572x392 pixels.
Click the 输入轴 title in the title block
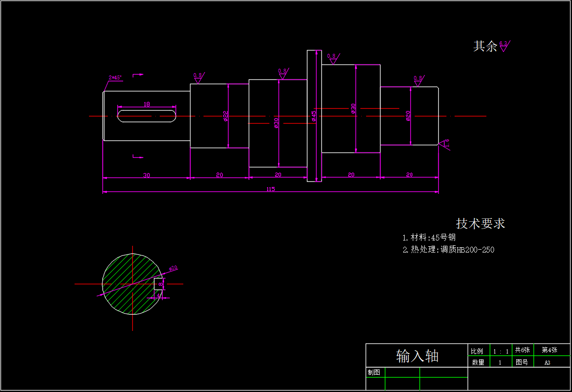click(x=417, y=356)
